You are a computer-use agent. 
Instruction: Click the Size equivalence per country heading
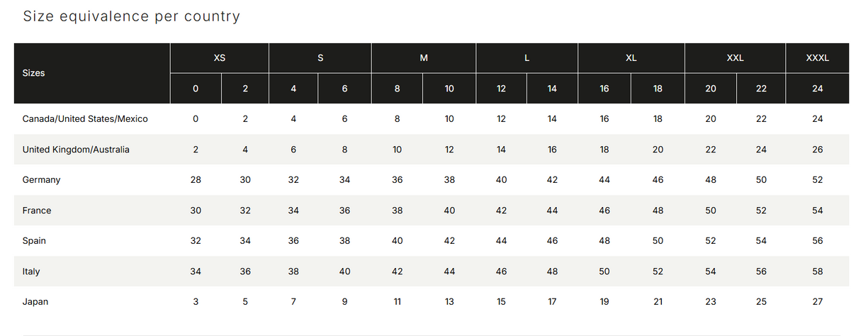point(132,16)
